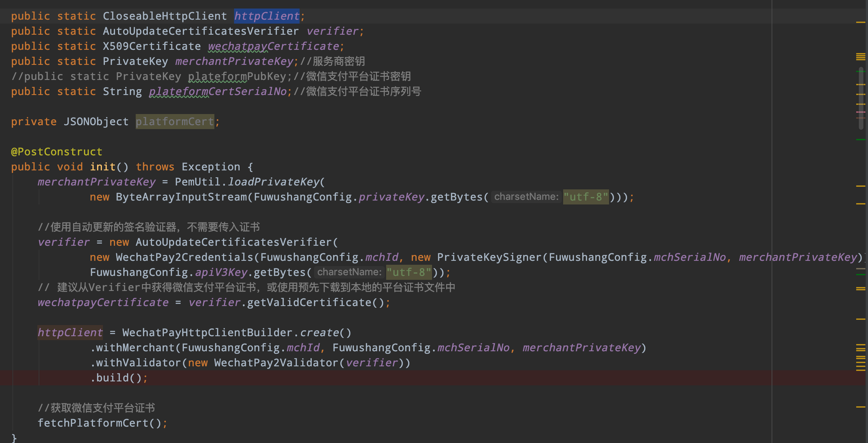868x443 pixels.
Task: Click the highlighted platformCert variable
Action: click(174, 121)
